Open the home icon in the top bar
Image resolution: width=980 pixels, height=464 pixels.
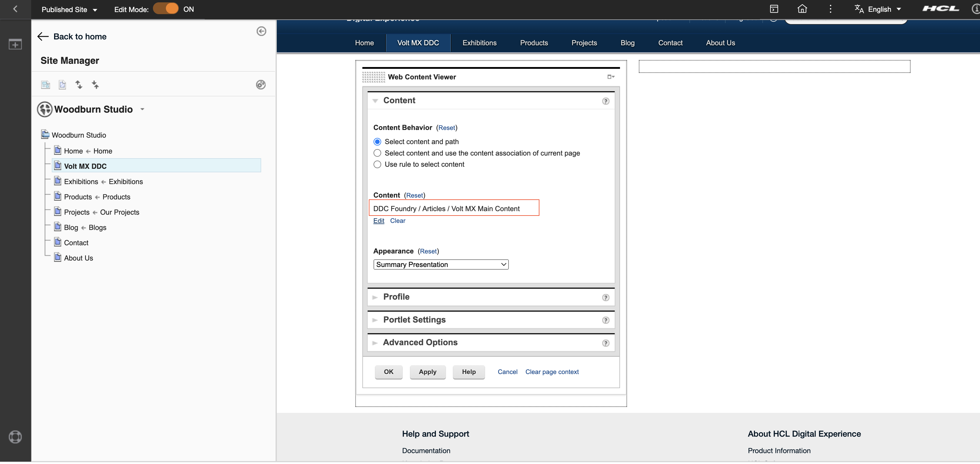pos(802,8)
